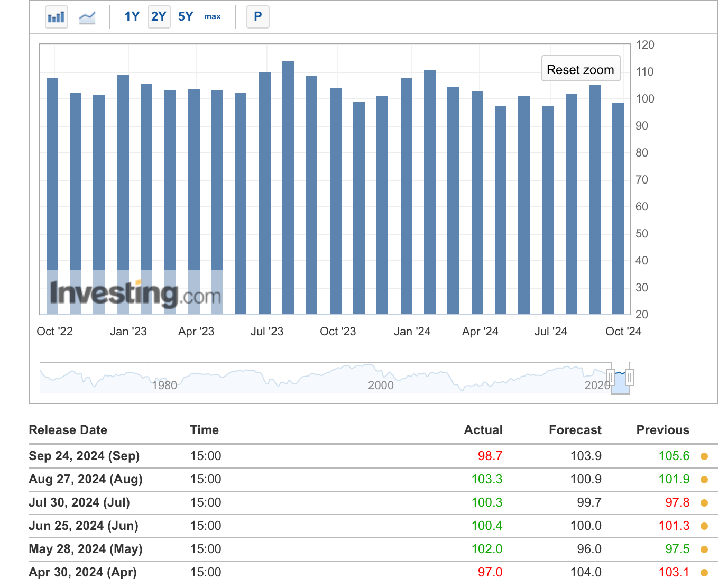Click the right handle of range navigator
Viewport: 728px width, 587px height.
point(630,378)
